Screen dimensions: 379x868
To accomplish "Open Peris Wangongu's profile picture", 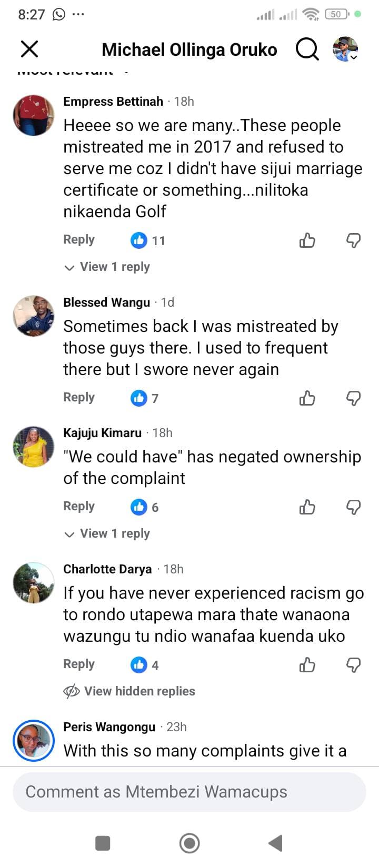I will pos(34,740).
